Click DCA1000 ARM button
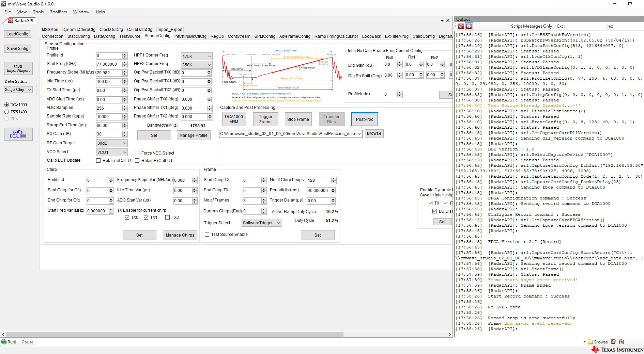This screenshot has height=354, width=644. tap(234, 119)
